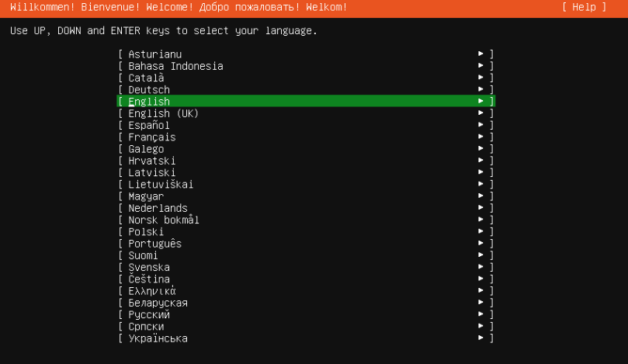The image size is (628, 364).
Task: Pick Deutsch as installer language
Action: tap(306, 89)
